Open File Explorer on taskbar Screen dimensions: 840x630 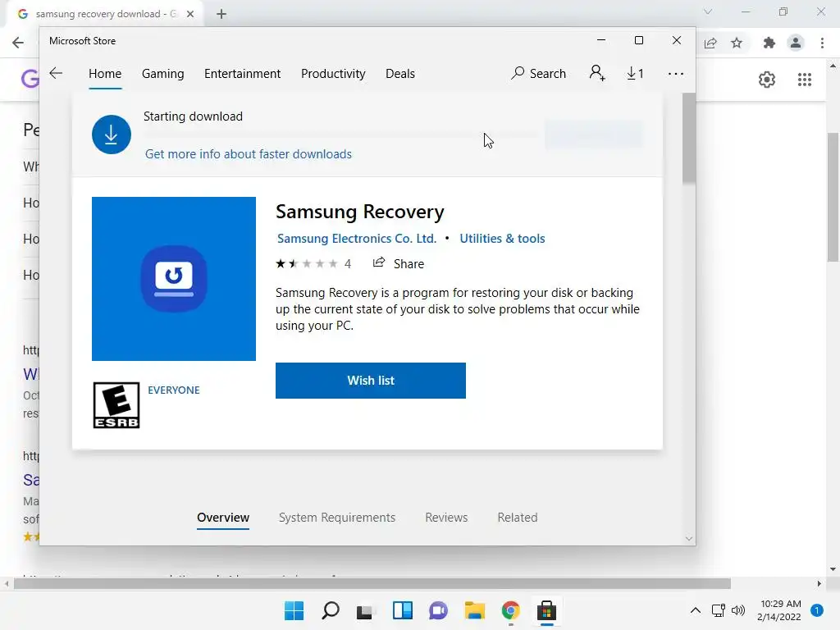pos(474,610)
